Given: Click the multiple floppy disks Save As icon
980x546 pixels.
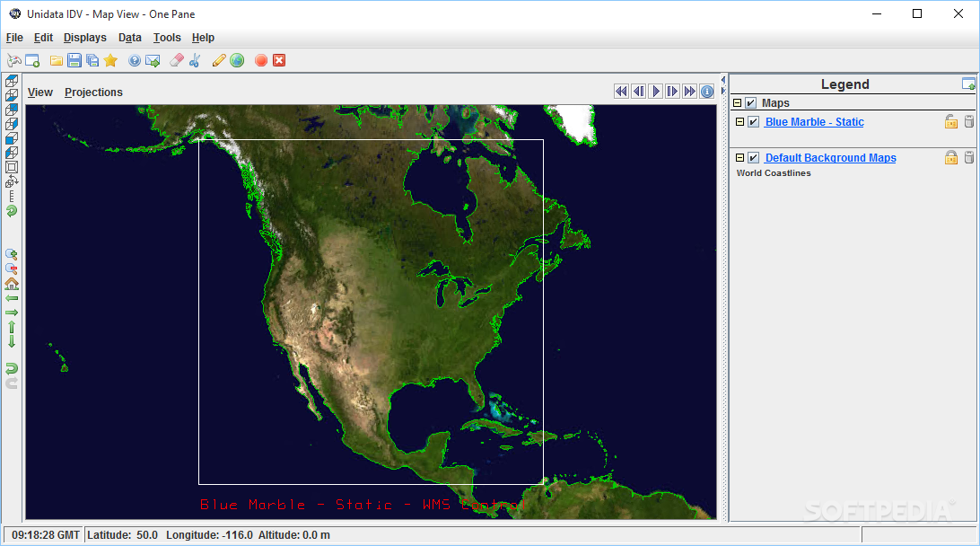Looking at the screenshot, I should 92,61.
